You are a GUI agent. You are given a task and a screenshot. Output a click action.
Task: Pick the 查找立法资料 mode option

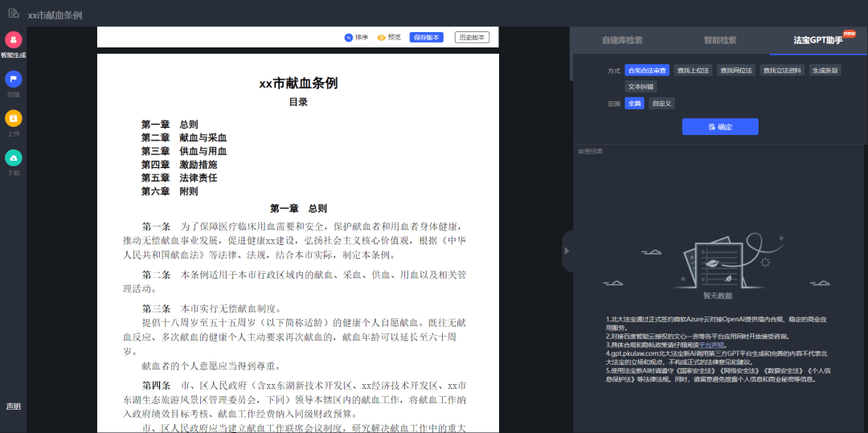click(783, 70)
